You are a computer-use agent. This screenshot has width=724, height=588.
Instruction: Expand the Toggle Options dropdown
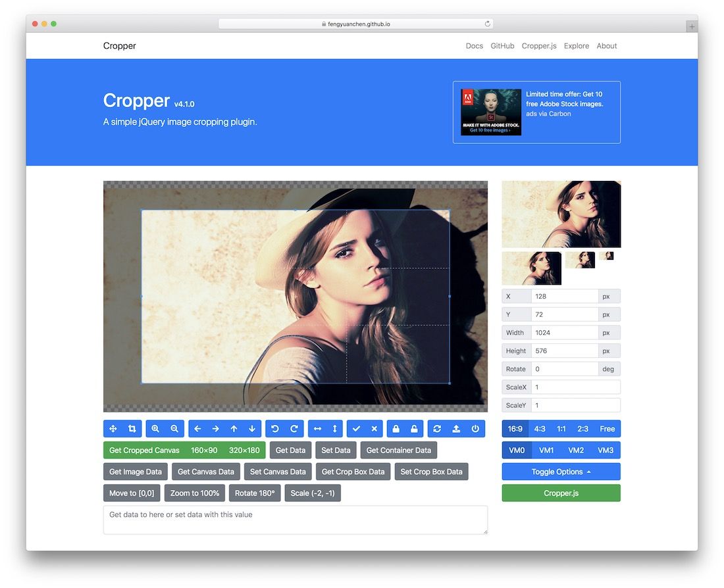pos(561,472)
